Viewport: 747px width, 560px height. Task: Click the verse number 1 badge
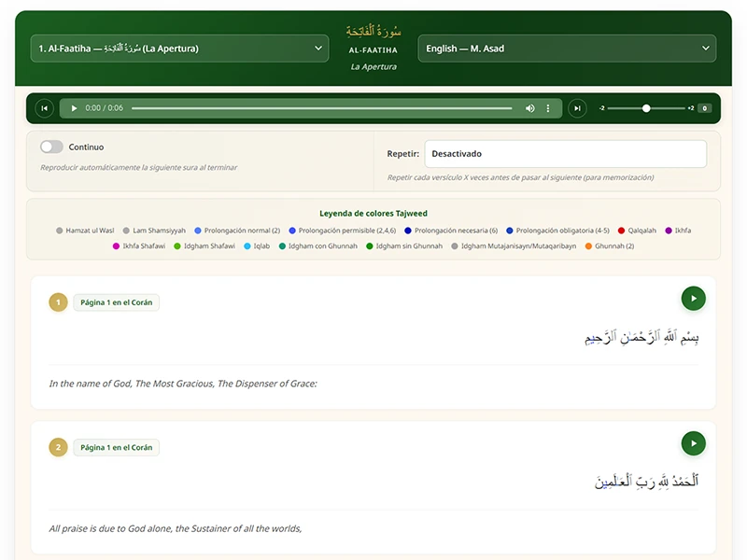click(59, 302)
